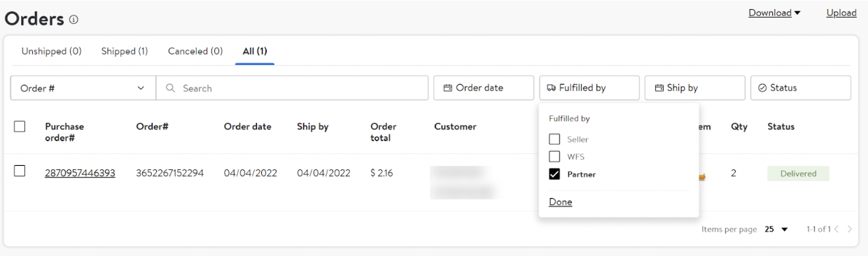The height and width of the screenshot is (256, 868).
Task: Click into the Search orders field
Action: click(292, 88)
